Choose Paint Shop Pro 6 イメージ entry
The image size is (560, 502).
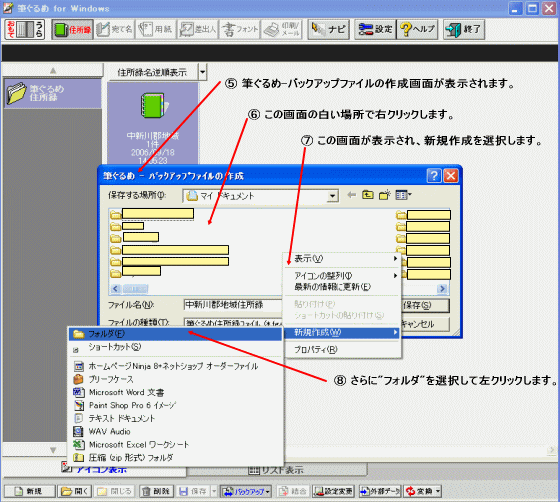tap(175, 405)
